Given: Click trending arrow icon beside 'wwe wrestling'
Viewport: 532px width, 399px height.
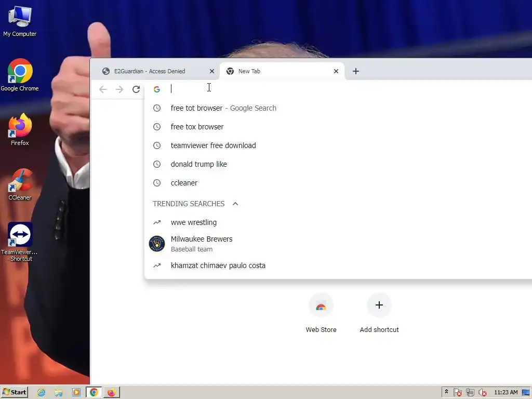Looking at the screenshot, I should tap(157, 222).
